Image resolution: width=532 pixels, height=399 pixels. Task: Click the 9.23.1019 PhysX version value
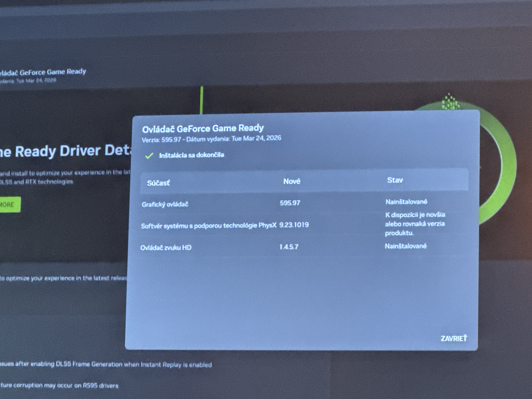294,225
